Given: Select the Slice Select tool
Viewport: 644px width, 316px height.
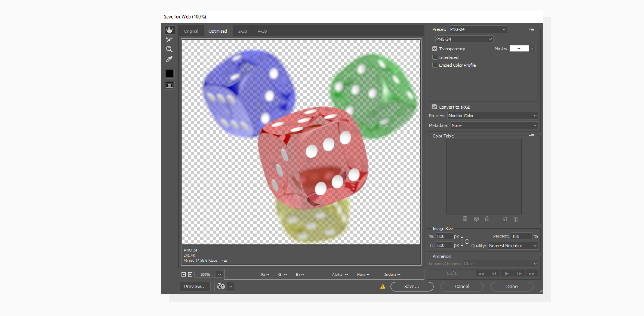Looking at the screenshot, I should click(169, 39).
